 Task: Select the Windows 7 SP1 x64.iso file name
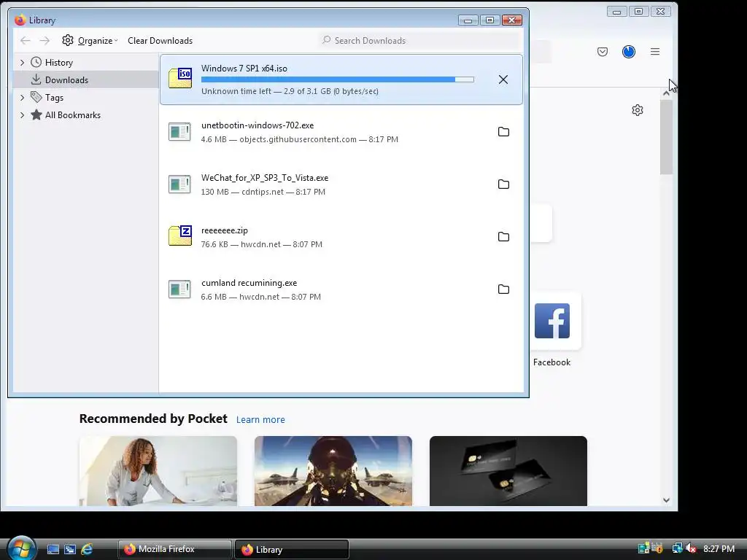(x=244, y=68)
